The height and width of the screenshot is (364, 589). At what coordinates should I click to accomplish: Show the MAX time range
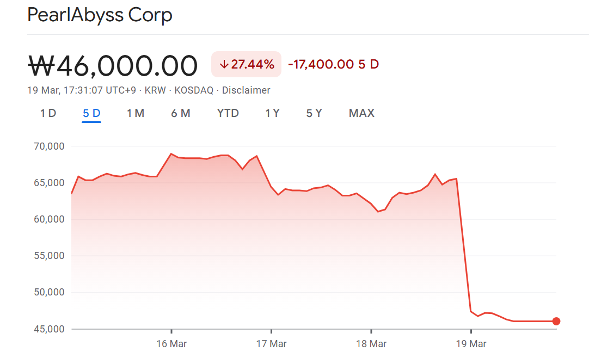point(361,113)
